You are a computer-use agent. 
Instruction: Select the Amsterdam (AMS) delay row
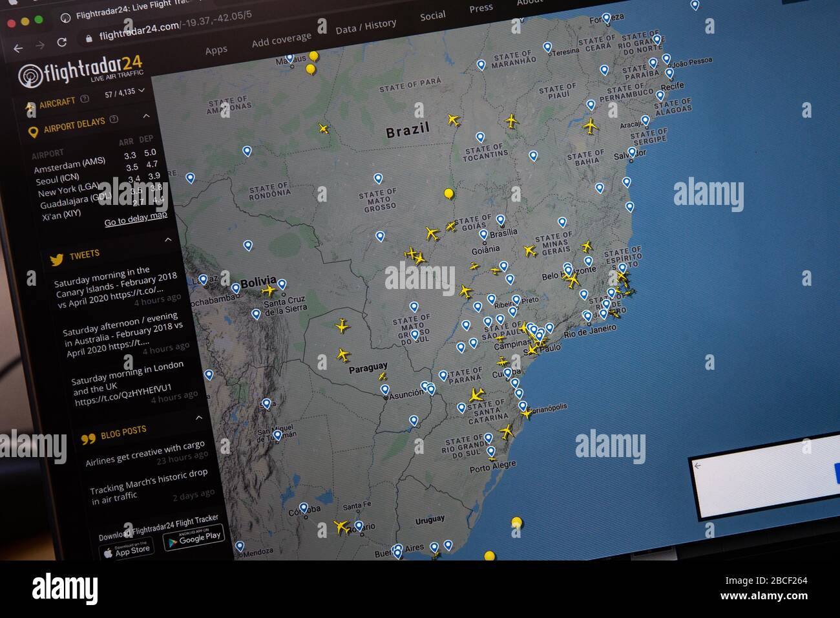(95, 161)
